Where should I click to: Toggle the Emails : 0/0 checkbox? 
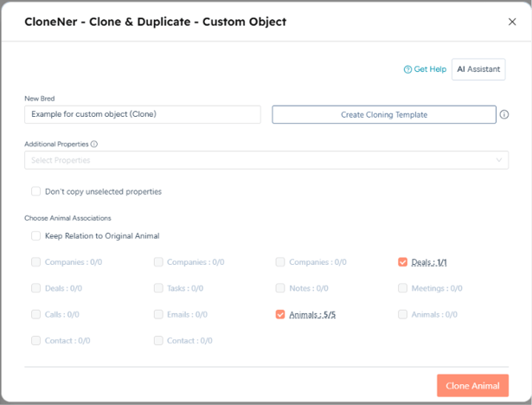click(158, 314)
